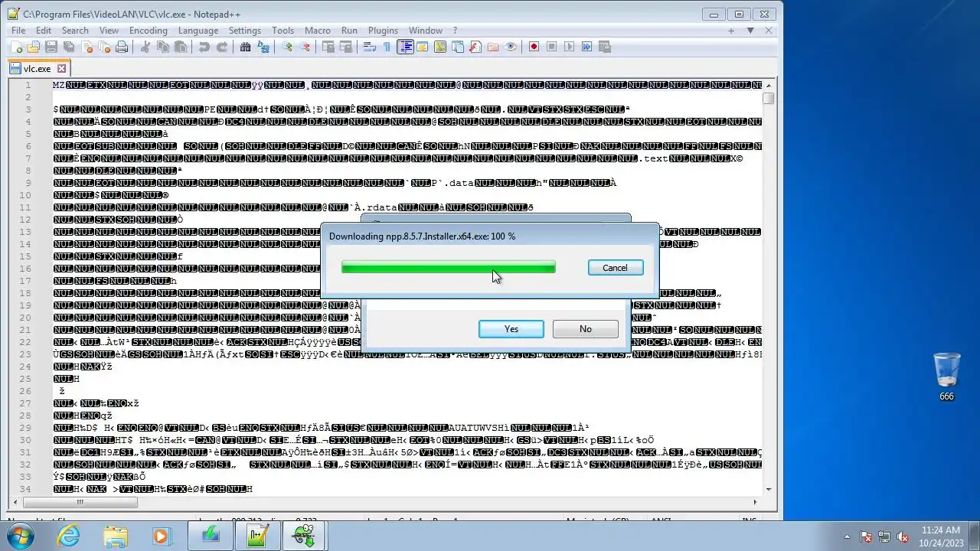
Task: Toggle file monitoring eye icon
Action: coord(510,47)
